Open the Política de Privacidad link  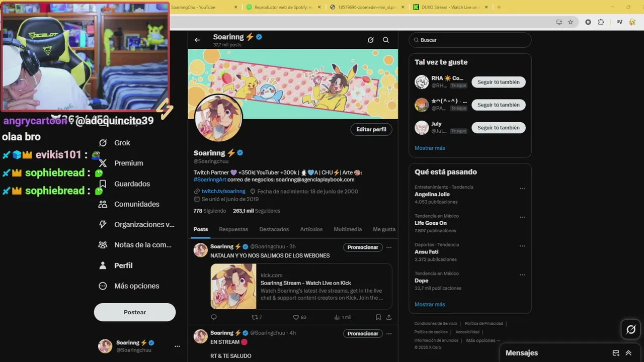coord(484,323)
